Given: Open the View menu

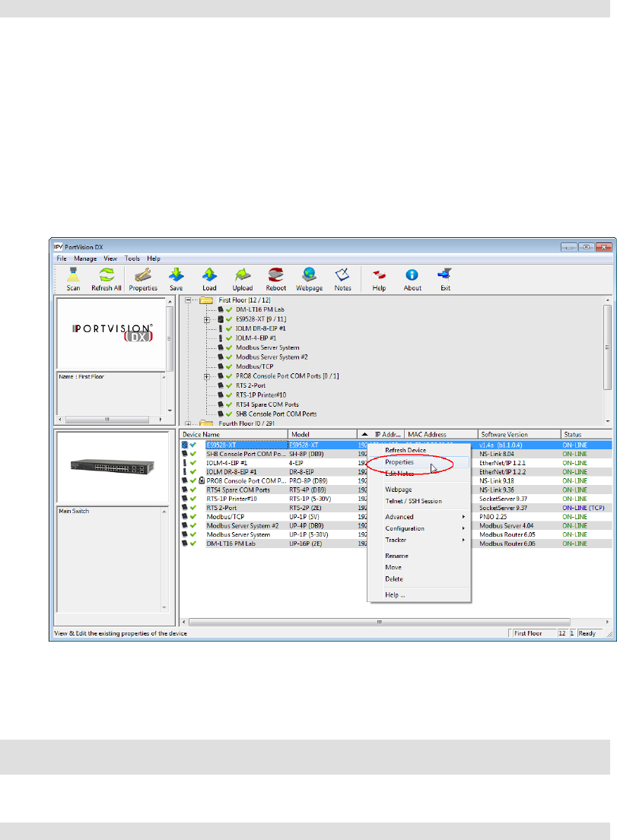Looking at the screenshot, I should tap(110, 258).
